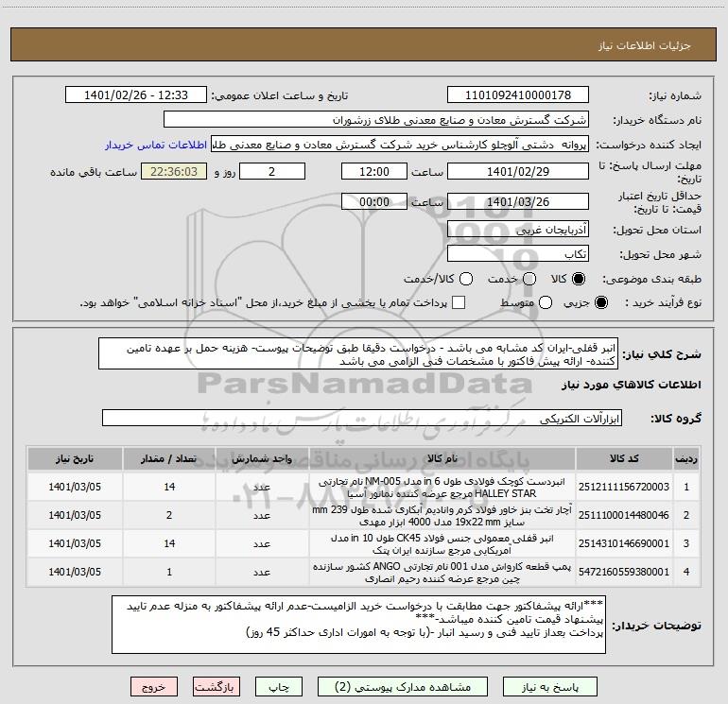Click the جزئیات اطلاعات نیاز header title
The width and height of the screenshot is (728, 704).
click(645, 45)
